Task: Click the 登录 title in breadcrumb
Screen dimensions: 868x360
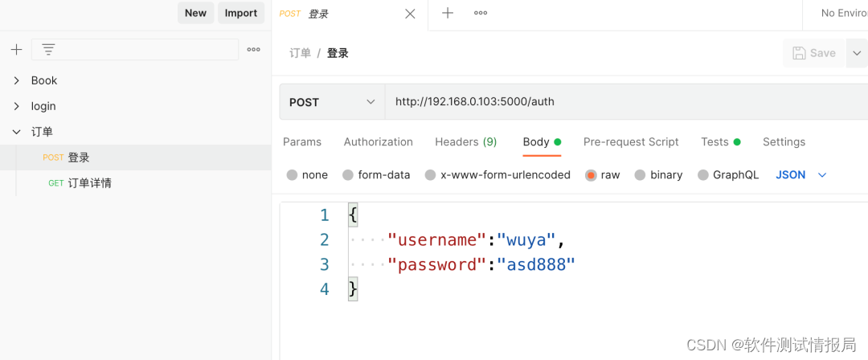Action: 338,53
